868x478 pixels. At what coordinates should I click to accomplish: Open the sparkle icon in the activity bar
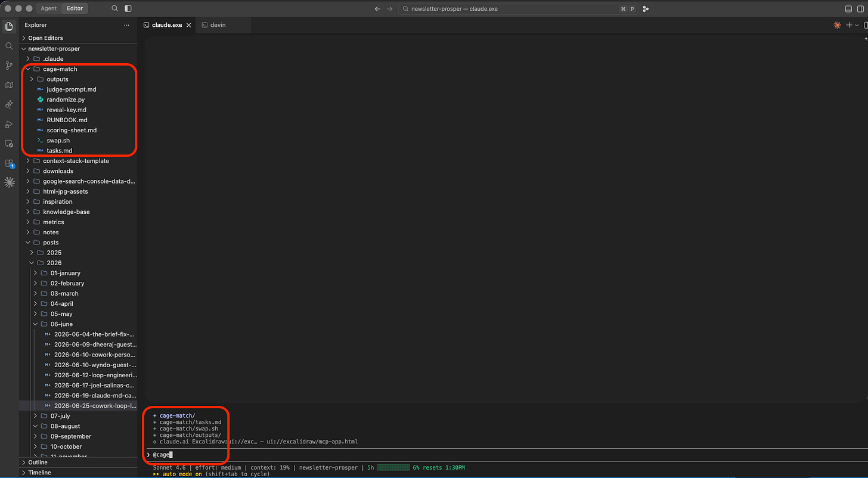9,104
